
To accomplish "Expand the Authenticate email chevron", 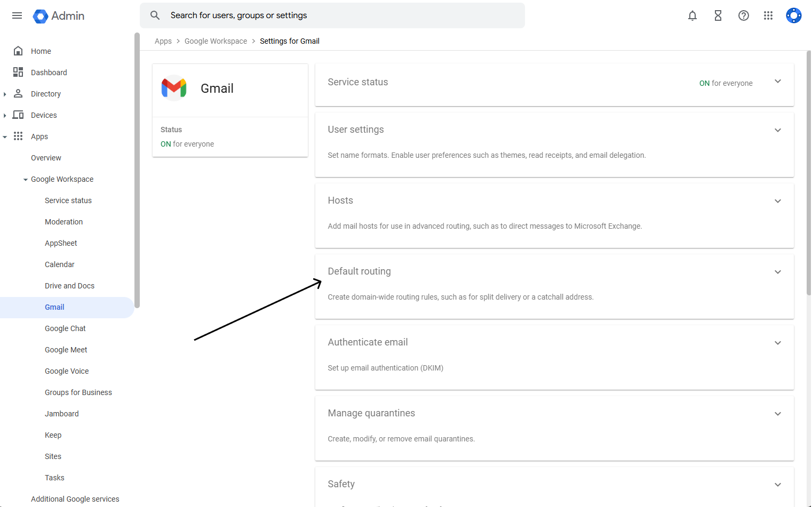I will 778,343.
